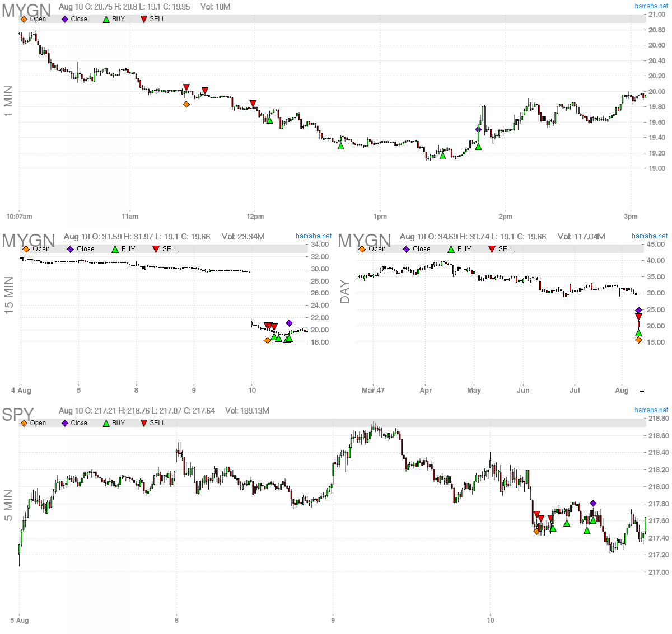
Task: Click the Open diamond icon in 1 MIN legend
Action: [24, 19]
